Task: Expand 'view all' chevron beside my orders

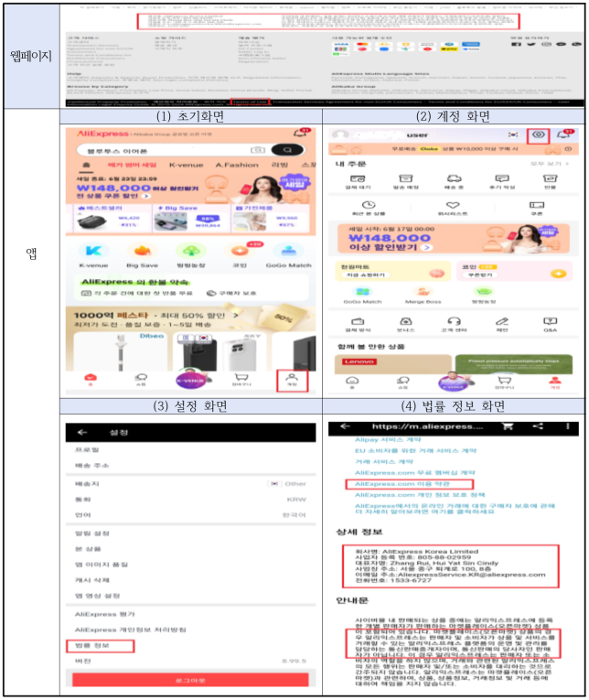Action: click(x=567, y=164)
